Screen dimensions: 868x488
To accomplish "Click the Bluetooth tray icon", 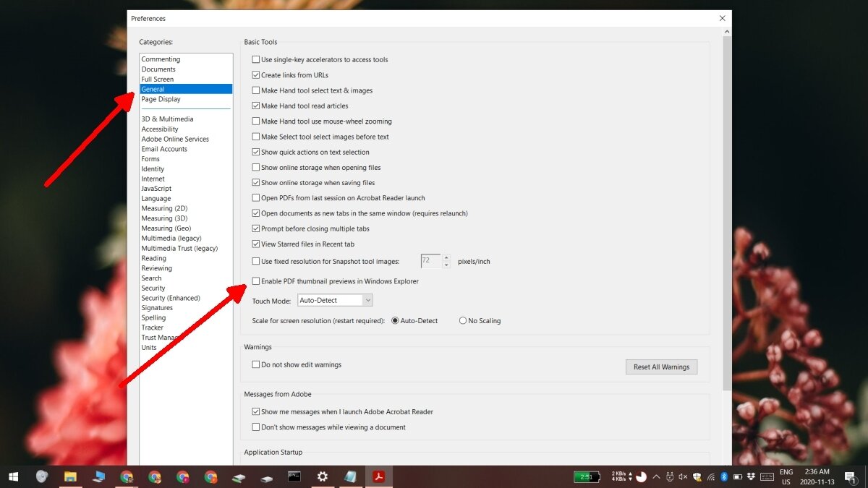I will click(724, 476).
